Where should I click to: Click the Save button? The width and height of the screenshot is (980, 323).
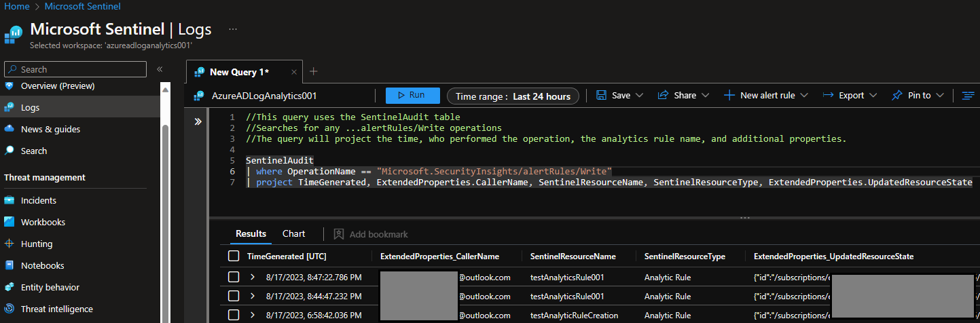(x=614, y=96)
